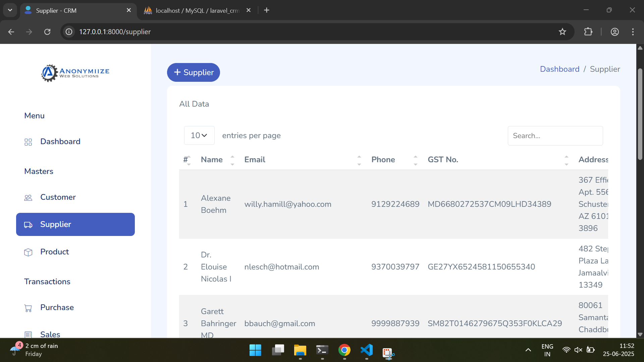Click the muted volume icon in tray
Screen dimensions: 644x362
point(578,350)
